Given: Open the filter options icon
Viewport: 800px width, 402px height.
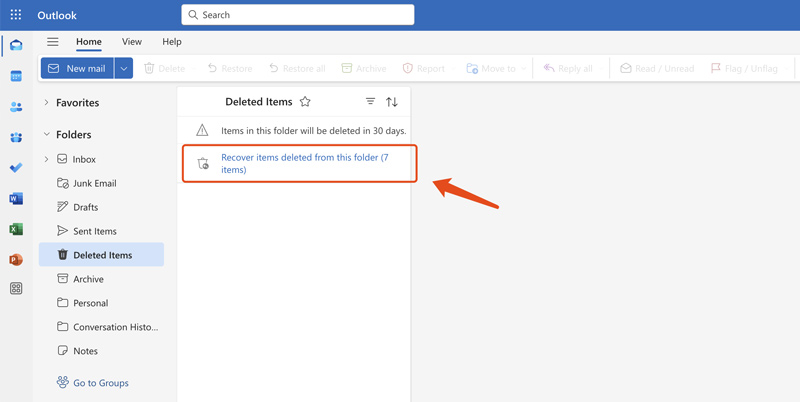Looking at the screenshot, I should tap(370, 102).
